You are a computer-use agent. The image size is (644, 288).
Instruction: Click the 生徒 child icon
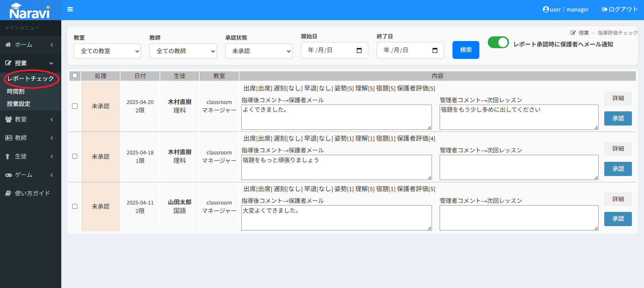point(8,156)
